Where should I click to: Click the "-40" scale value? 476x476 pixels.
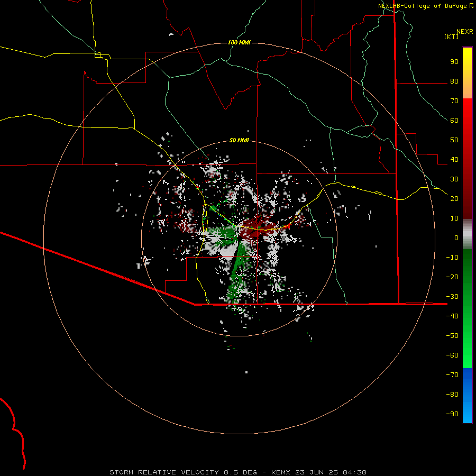(x=452, y=316)
